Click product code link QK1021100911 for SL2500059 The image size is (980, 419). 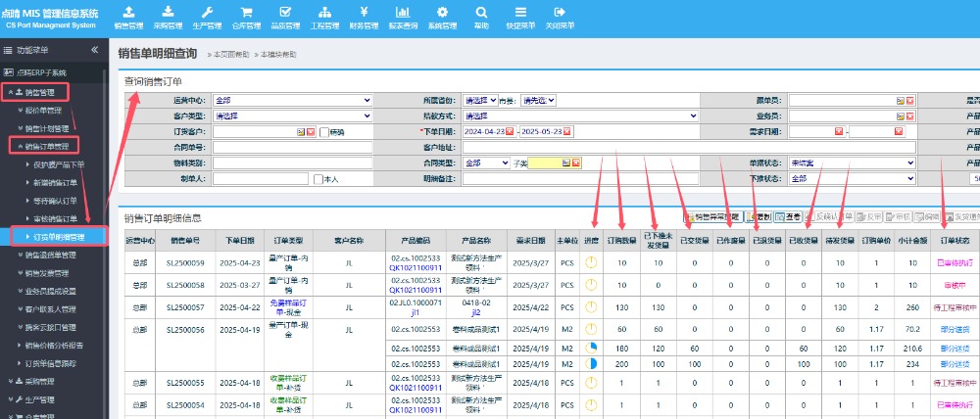[413, 266]
